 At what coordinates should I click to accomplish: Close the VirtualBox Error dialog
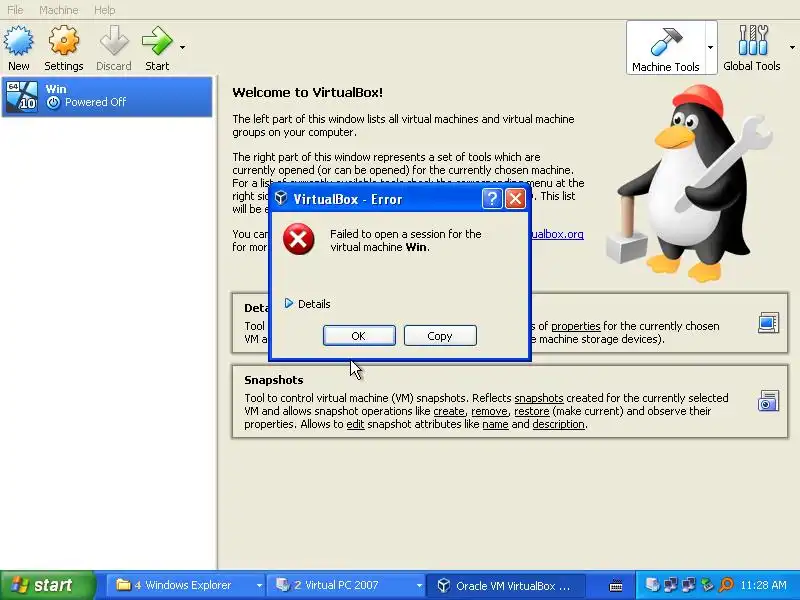[515, 199]
